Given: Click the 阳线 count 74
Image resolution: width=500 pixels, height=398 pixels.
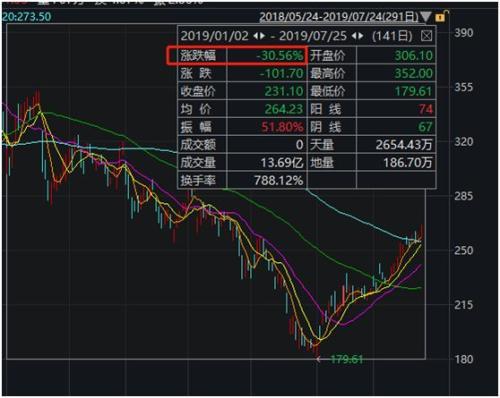Looking at the screenshot, I should (x=426, y=109).
